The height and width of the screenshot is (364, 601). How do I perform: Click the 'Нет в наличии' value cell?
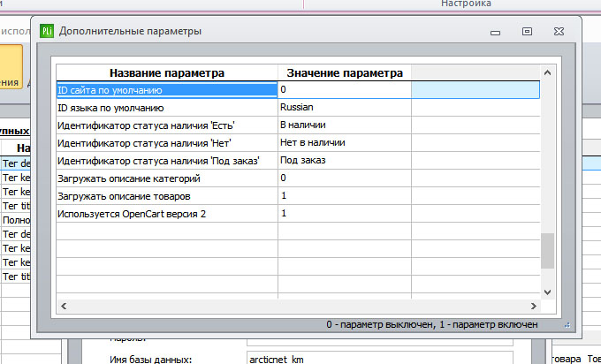point(345,143)
